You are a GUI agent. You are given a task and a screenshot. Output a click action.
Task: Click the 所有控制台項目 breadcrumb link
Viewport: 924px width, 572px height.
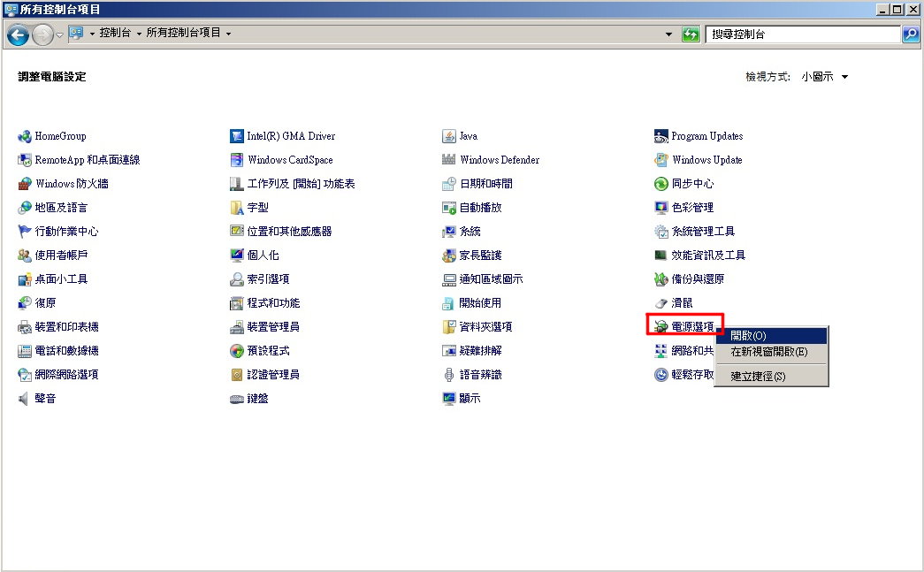(183, 33)
